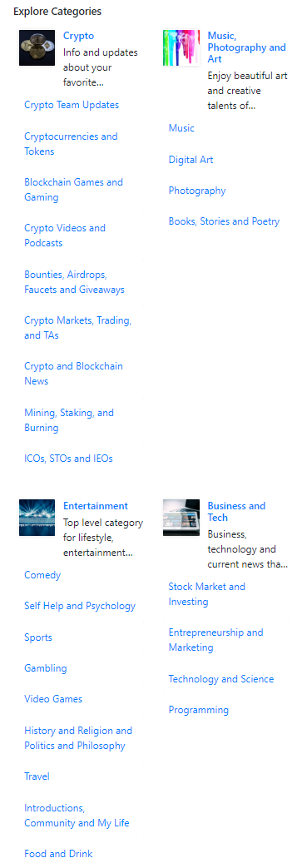
Task: View Bounties, Airdrops, Faucets and Giveaways
Action: click(x=74, y=282)
